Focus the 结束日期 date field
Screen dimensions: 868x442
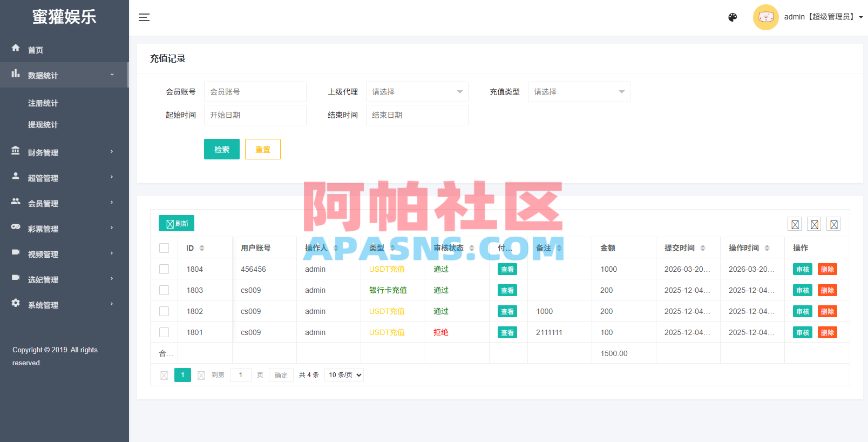(417, 115)
